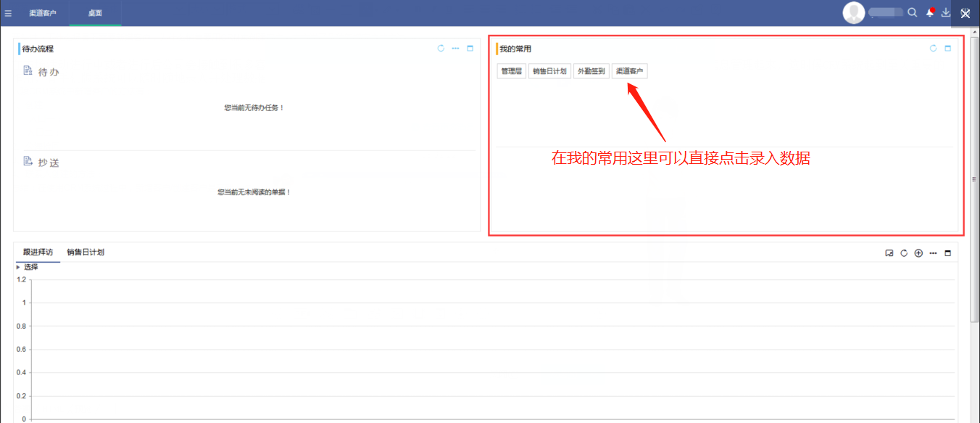
Task: Open the hamburger navigation menu
Action: point(8,12)
